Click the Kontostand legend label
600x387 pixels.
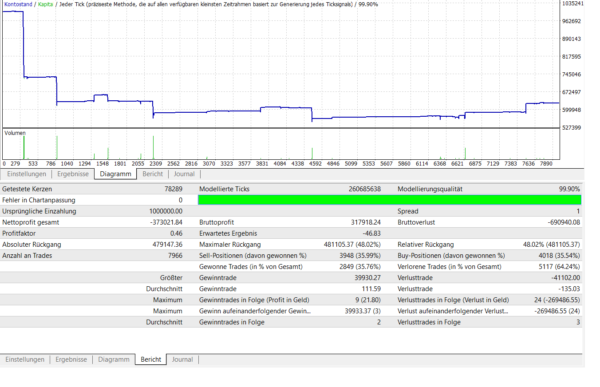18,4
